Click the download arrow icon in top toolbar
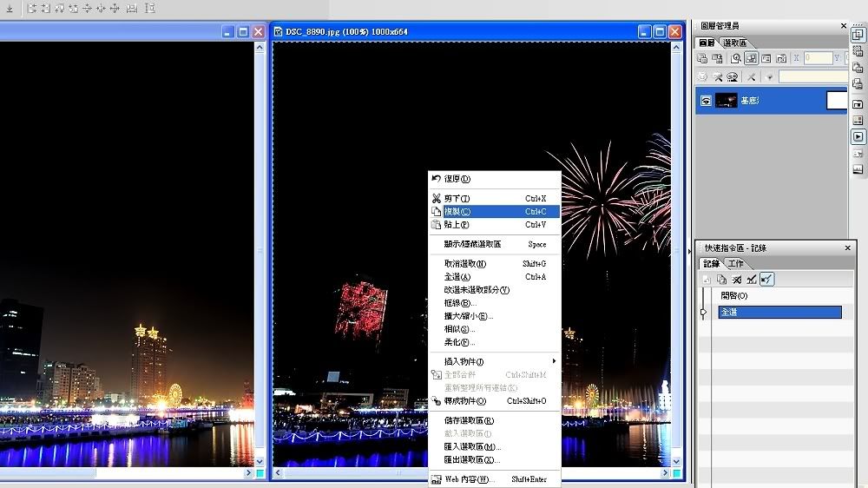The height and width of the screenshot is (488, 868). click(9, 9)
